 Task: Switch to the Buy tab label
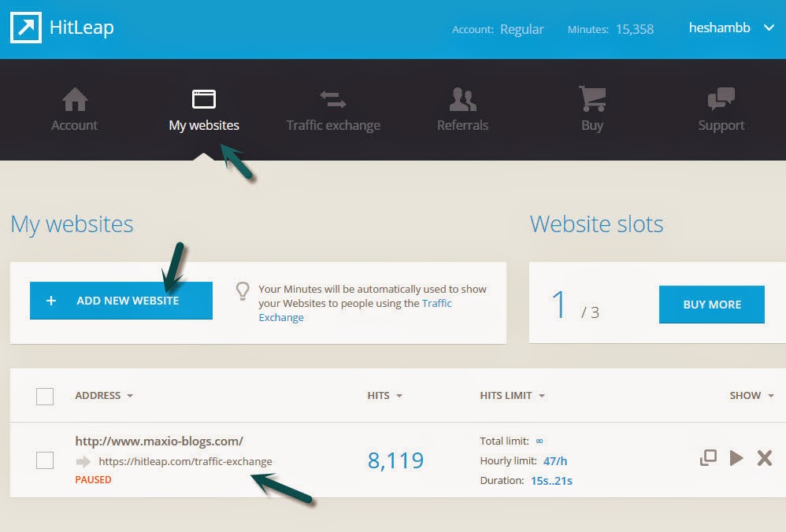click(592, 125)
